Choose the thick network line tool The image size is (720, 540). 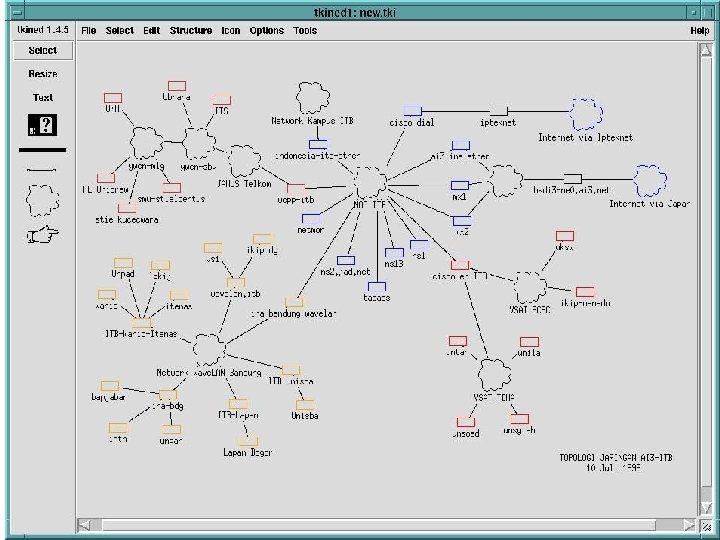tap(42, 150)
